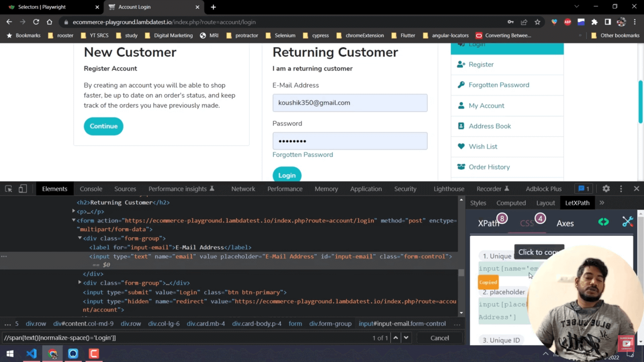
Task: Open the Adblock Plus panel
Action: click(543, 189)
